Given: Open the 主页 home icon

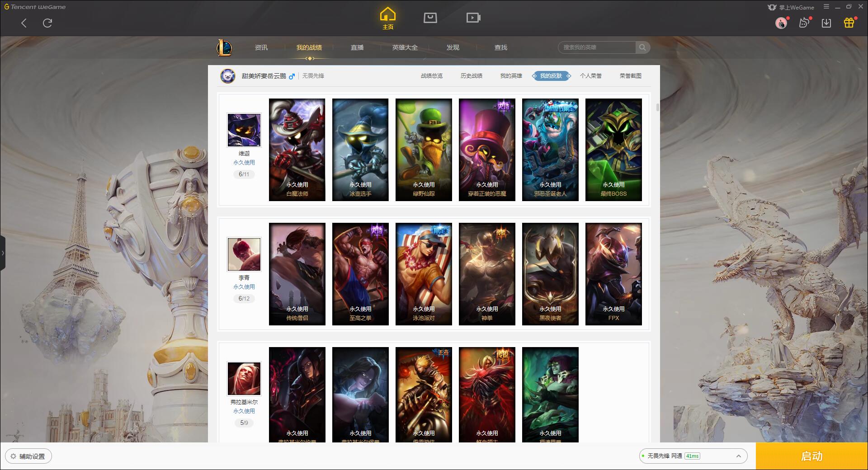Looking at the screenshot, I should point(388,19).
